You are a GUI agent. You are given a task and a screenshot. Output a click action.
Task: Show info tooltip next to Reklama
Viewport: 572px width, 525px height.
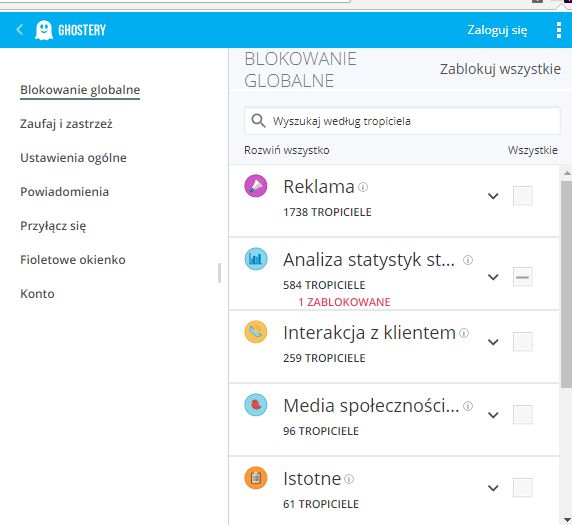pyautogui.click(x=363, y=187)
